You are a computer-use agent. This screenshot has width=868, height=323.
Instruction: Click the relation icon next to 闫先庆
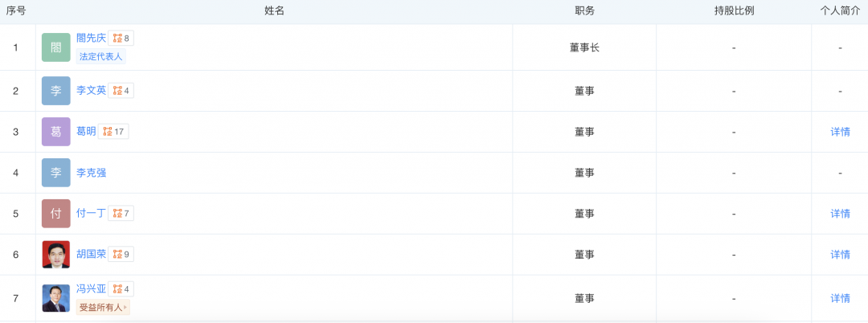117,38
